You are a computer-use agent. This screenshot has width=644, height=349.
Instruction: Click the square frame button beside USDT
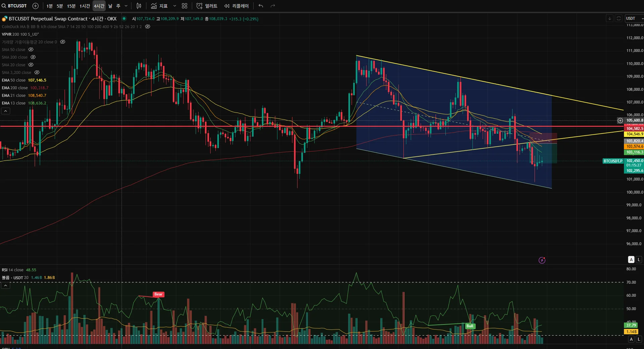619,18
